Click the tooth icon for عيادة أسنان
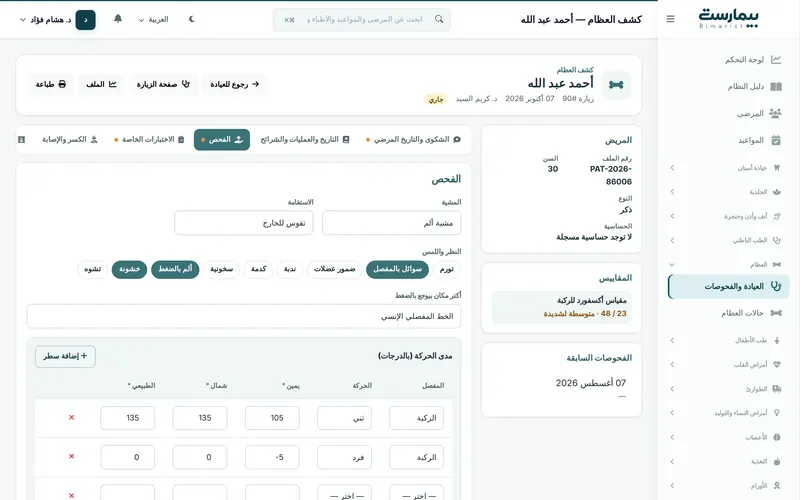800x500 pixels. click(777, 168)
